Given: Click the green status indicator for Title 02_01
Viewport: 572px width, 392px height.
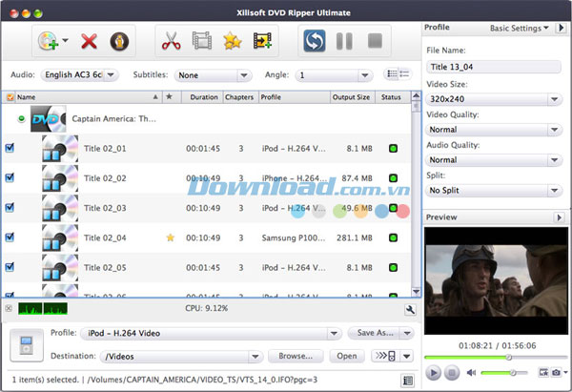Looking at the screenshot, I should (x=393, y=149).
